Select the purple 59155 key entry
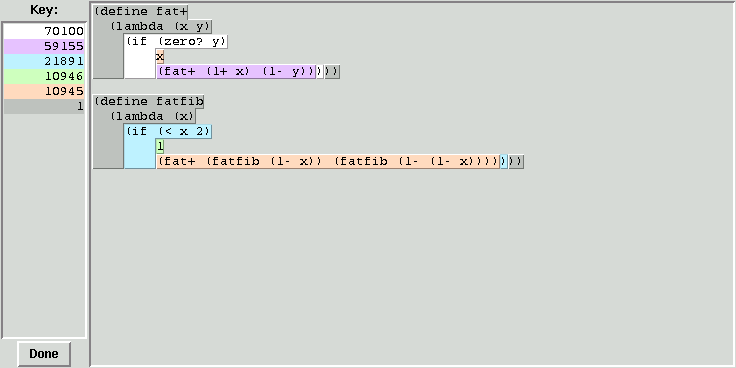Image resolution: width=736 pixels, height=368 pixels. pos(44,46)
